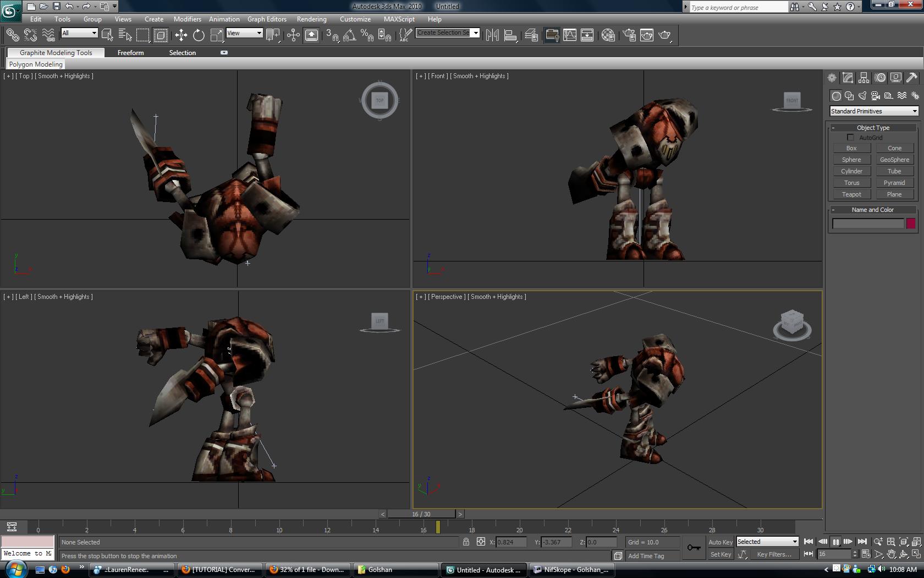Click the Unlink Selection tool

tap(30, 35)
